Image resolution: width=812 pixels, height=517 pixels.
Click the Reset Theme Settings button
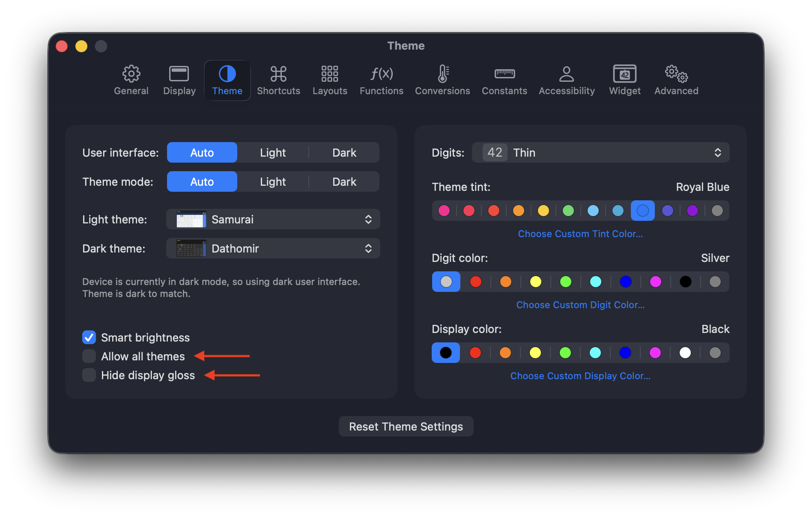pyautogui.click(x=406, y=426)
